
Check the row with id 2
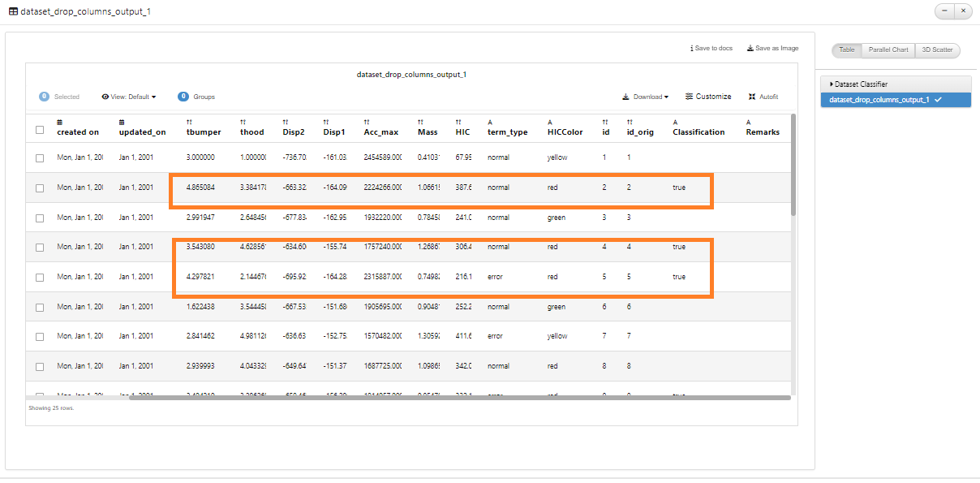click(40, 188)
